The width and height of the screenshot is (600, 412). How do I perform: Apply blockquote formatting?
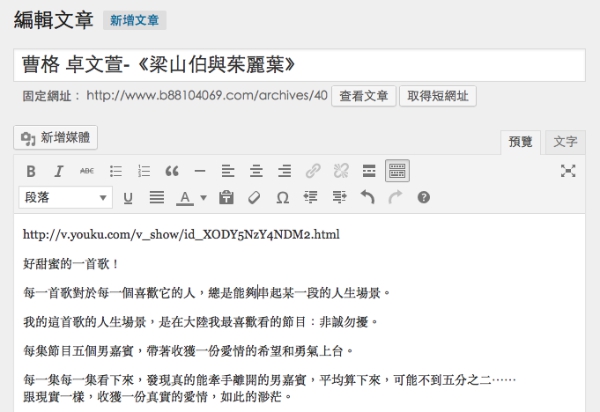pyautogui.click(x=172, y=171)
